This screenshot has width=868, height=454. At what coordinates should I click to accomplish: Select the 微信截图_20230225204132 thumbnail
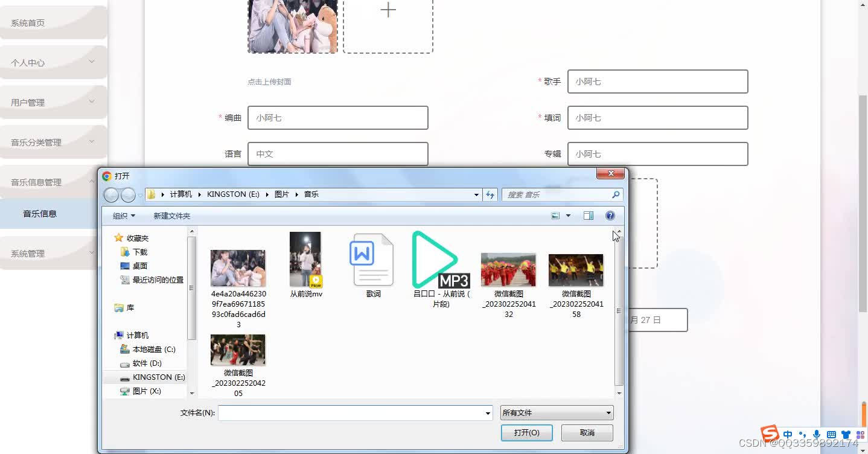508,270
